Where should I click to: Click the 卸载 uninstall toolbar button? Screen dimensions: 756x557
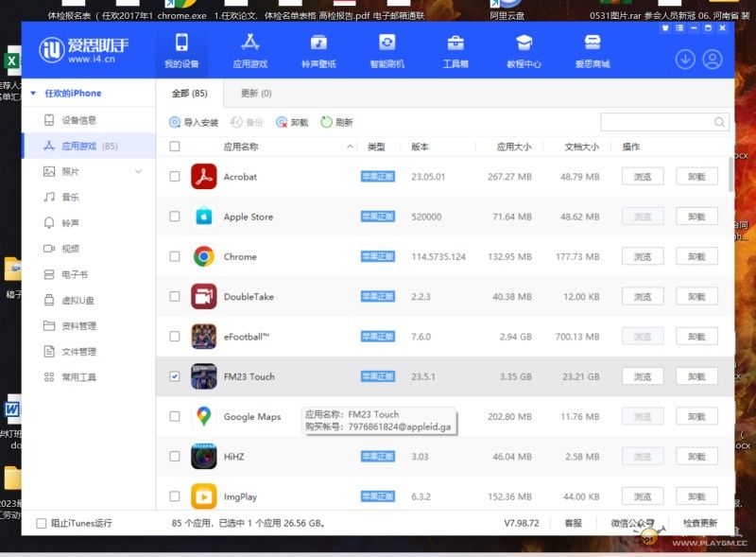pyautogui.click(x=292, y=123)
